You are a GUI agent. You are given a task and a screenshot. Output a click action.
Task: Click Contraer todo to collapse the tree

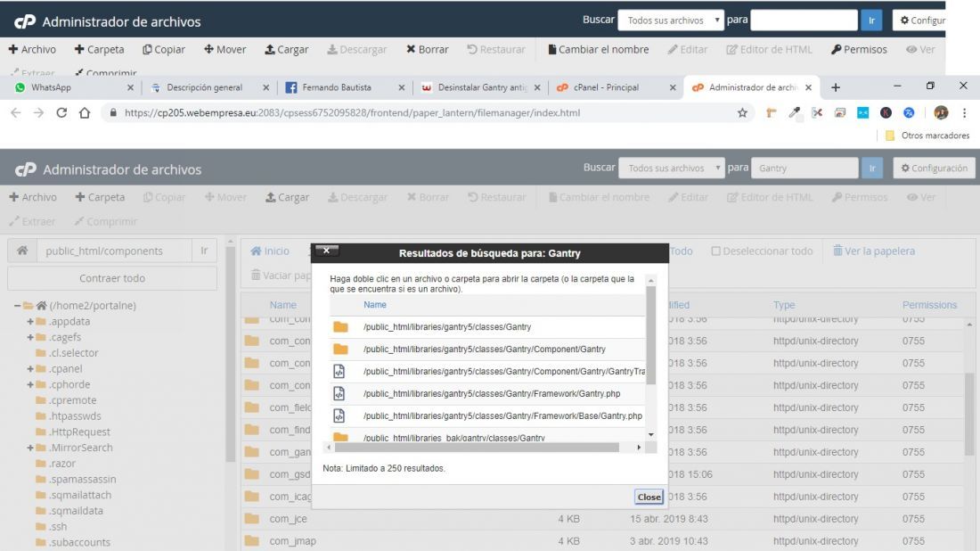(x=112, y=278)
